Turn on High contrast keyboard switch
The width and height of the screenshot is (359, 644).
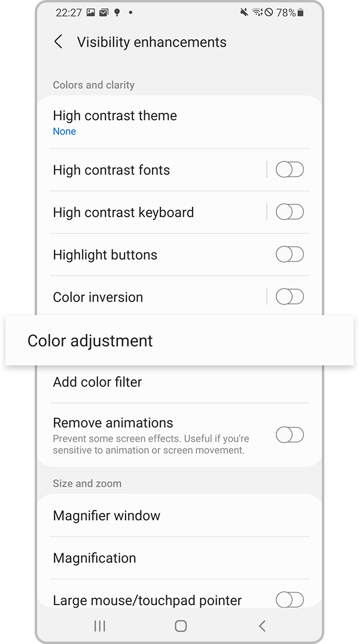[290, 212]
